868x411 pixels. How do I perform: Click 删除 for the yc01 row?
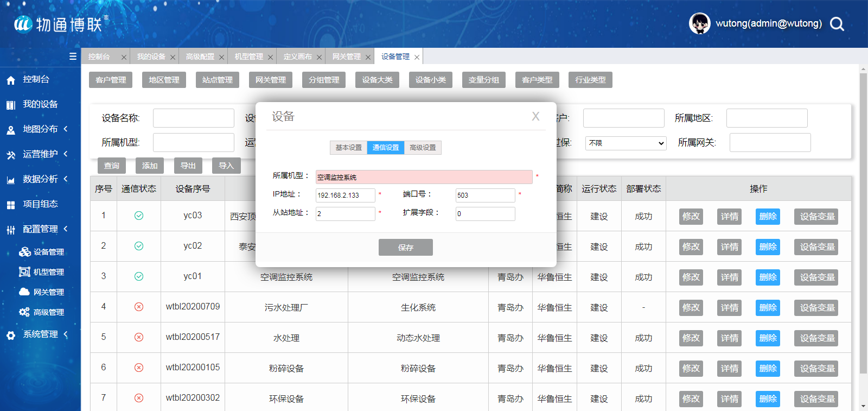768,277
